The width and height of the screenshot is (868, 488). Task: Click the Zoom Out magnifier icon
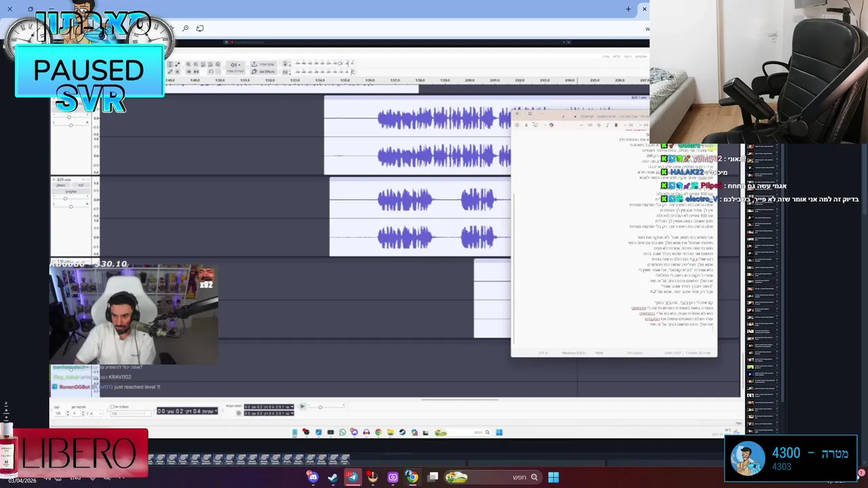pyautogui.click(x=196, y=64)
